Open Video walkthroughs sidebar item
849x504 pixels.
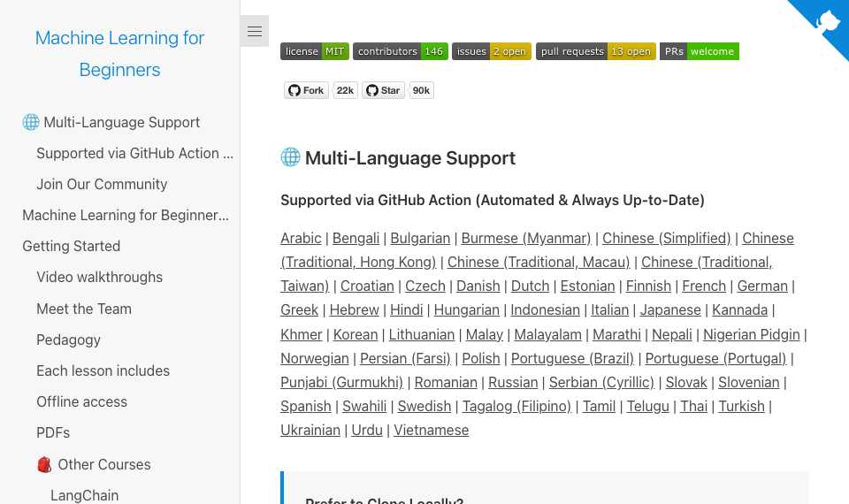tap(100, 277)
